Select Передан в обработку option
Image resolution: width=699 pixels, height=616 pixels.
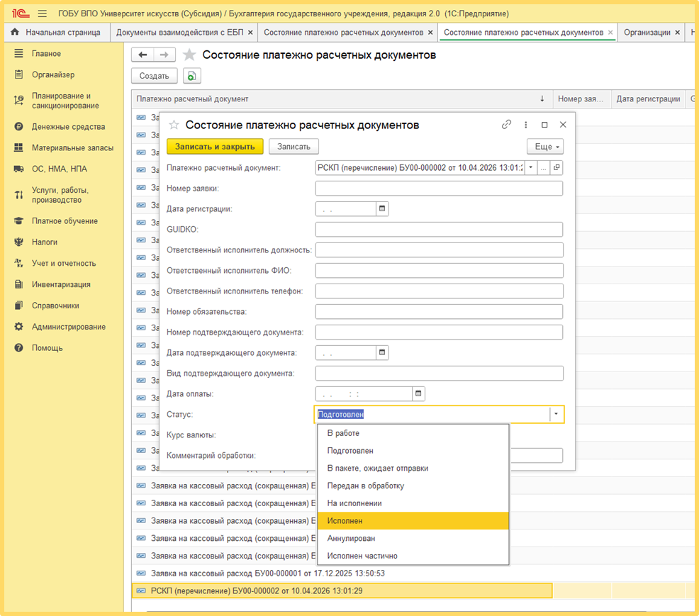413,486
